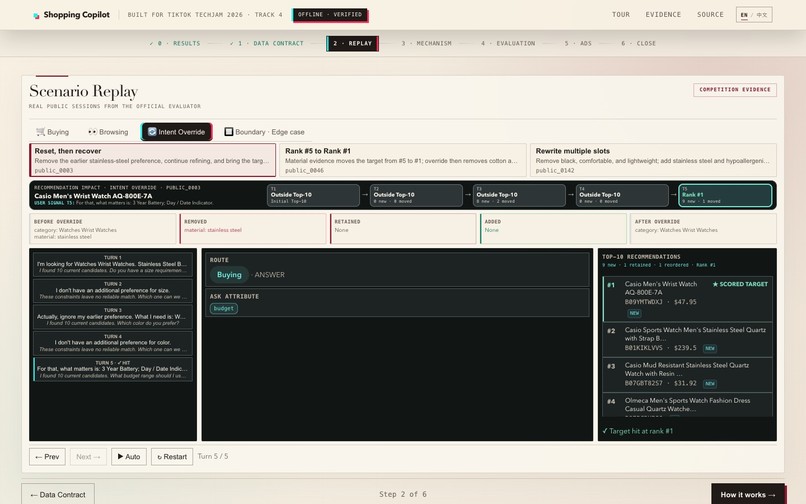This screenshot has width=806, height=504.
Task: Open Turn 1 conversation entry
Action: tap(113, 264)
